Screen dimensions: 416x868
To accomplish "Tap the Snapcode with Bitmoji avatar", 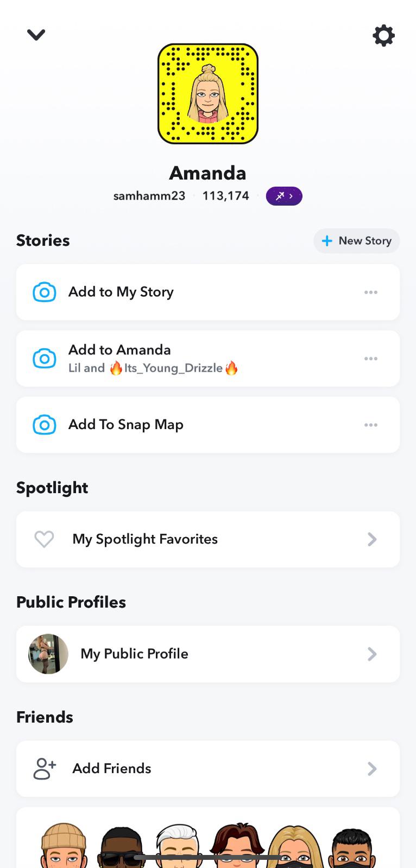I will click(208, 94).
